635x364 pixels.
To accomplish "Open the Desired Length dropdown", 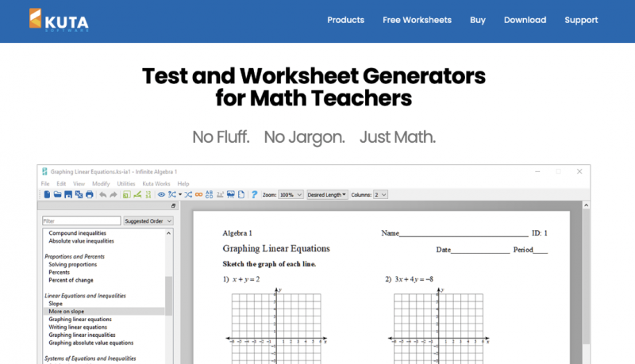I will pyautogui.click(x=327, y=194).
